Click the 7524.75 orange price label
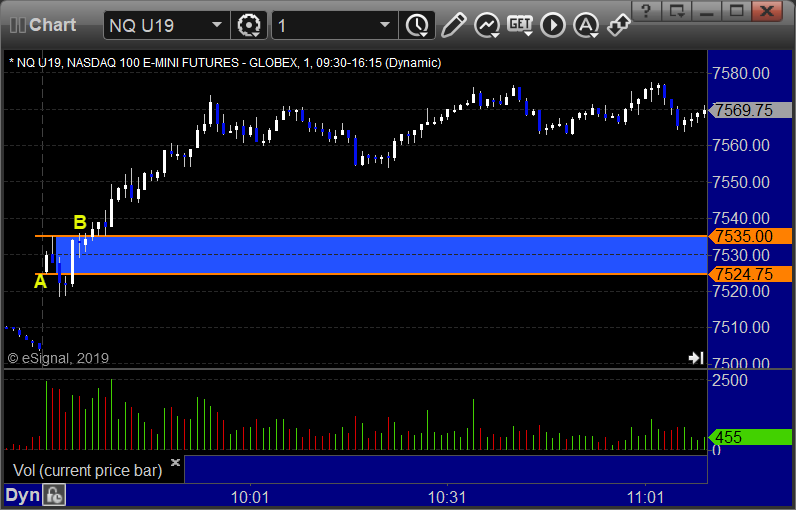Image resolution: width=796 pixels, height=510 pixels. pos(750,274)
